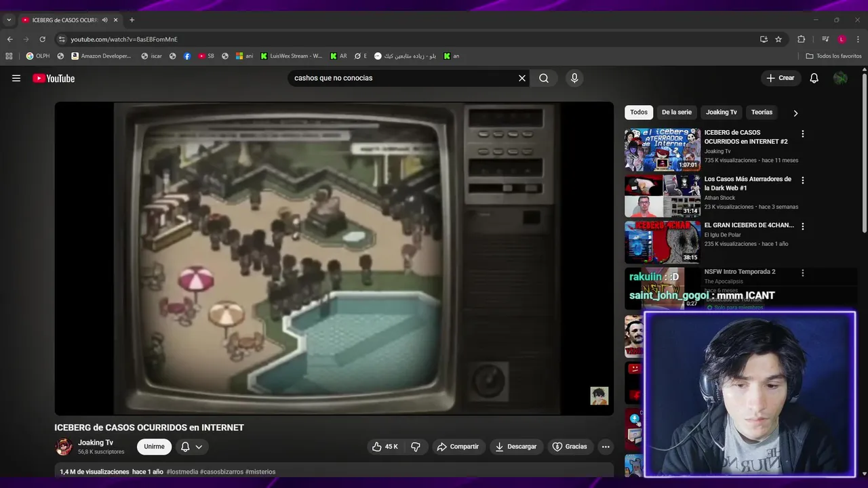Select the Joaking Tv filter chip
This screenshot has width=868, height=488.
[x=722, y=113]
